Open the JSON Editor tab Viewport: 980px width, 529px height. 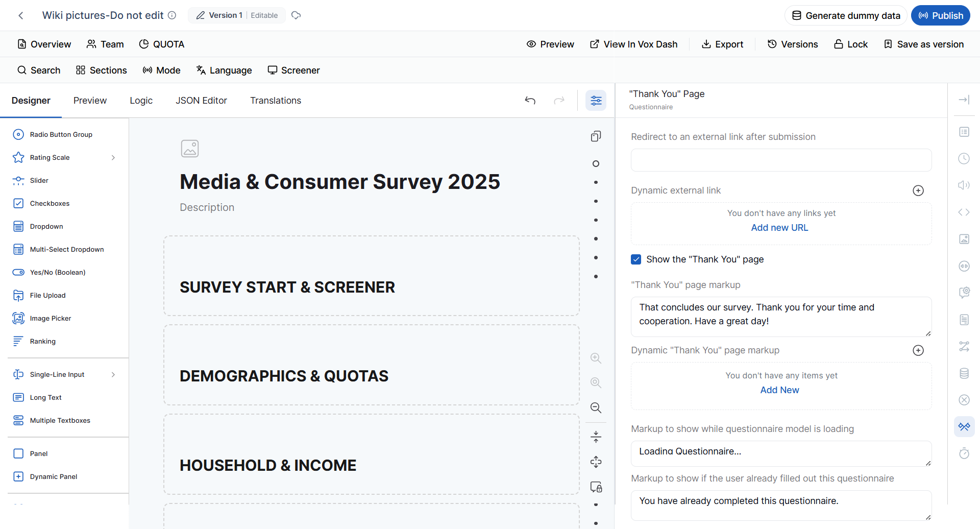(202, 101)
